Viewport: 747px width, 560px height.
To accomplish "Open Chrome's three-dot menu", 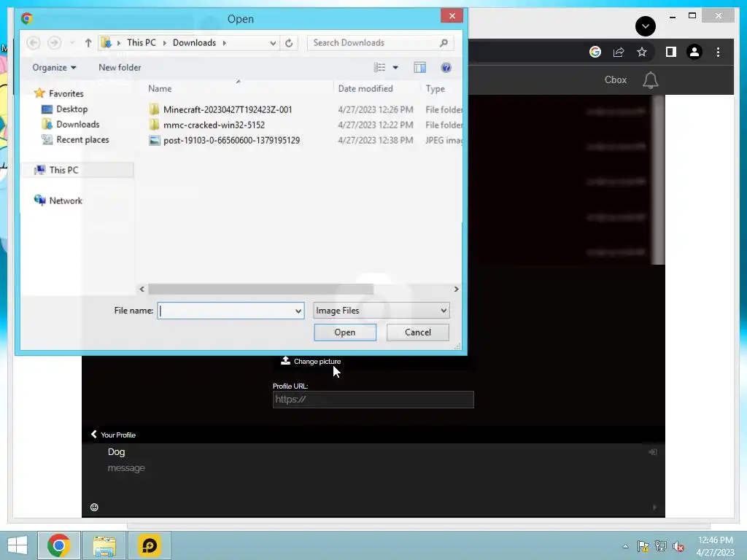I will click(718, 52).
